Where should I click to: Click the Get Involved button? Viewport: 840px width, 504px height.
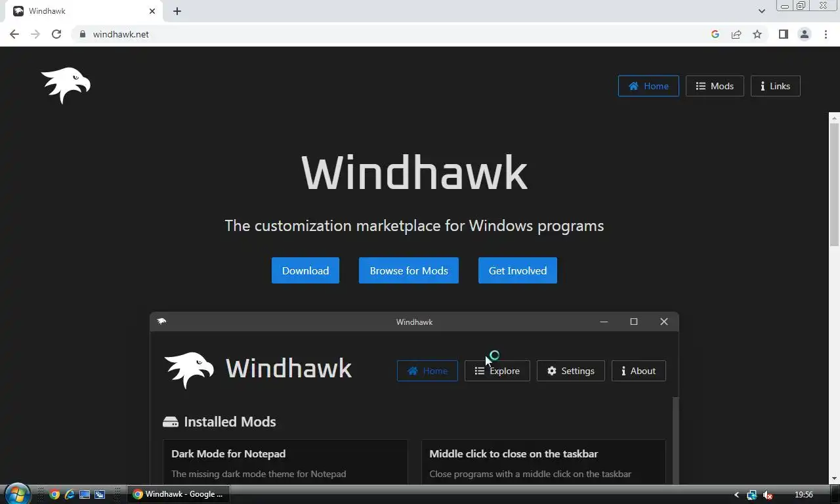(x=517, y=270)
